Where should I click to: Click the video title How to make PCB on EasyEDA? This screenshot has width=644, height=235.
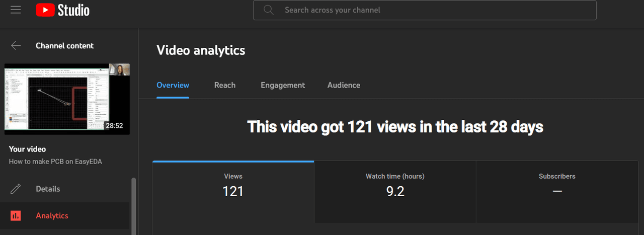55,162
